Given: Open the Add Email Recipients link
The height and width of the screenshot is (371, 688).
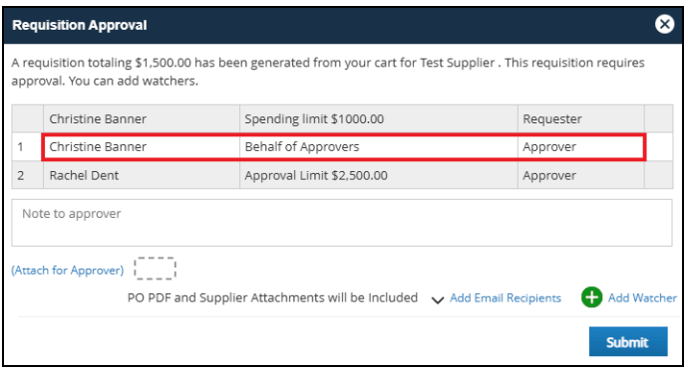Looking at the screenshot, I should 505,298.
